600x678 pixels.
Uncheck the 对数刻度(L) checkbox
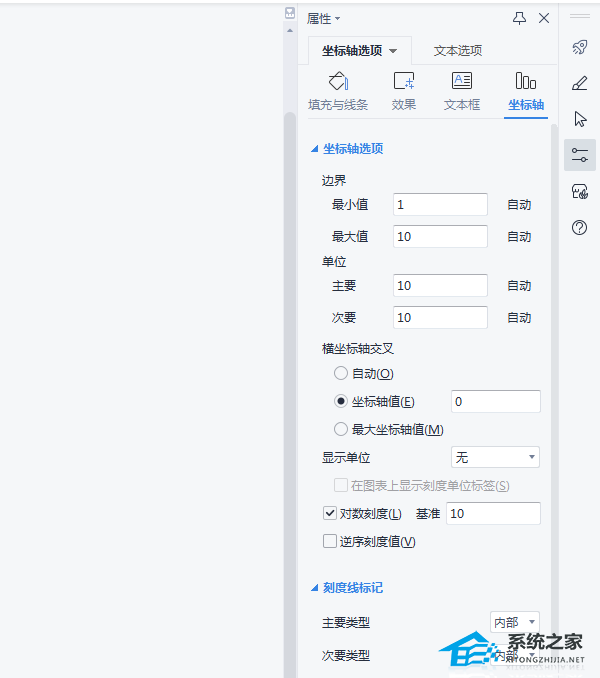click(330, 513)
